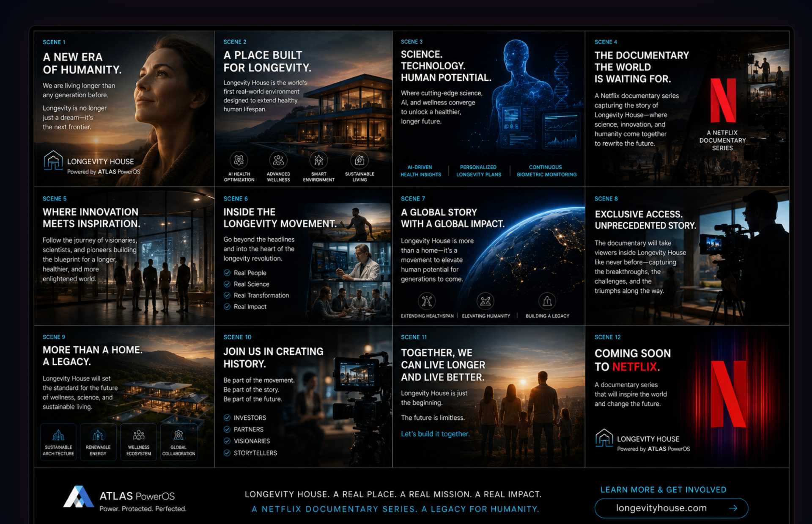Viewport: 812px width, 524px height.
Task: Click the Scene 7 label
Action: pyautogui.click(x=413, y=199)
